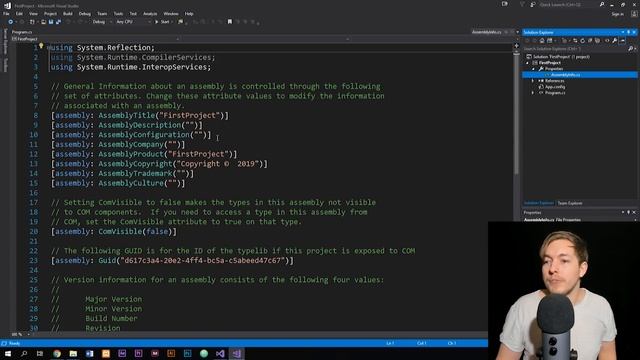This screenshot has height=360, width=640.
Task: Click Home icon in Solution Explorer toolbar
Action: tap(542, 40)
